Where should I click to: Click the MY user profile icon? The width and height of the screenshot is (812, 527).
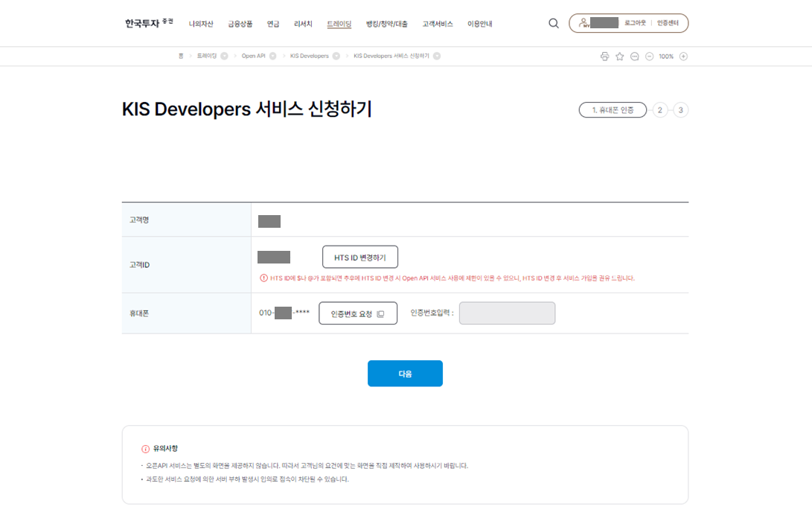[584, 23]
